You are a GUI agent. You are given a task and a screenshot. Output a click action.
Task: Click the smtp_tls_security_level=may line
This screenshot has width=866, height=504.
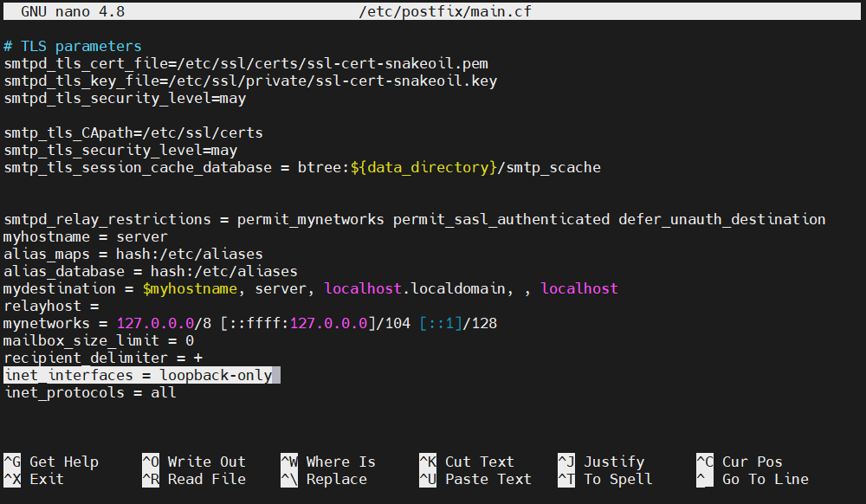click(x=120, y=150)
